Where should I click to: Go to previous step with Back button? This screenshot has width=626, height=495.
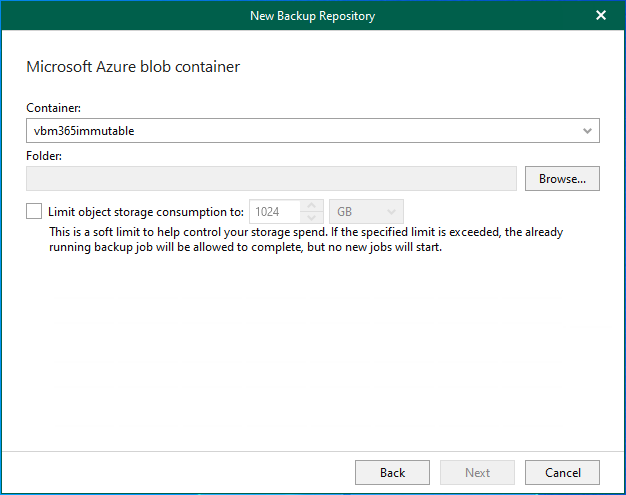tap(392, 472)
